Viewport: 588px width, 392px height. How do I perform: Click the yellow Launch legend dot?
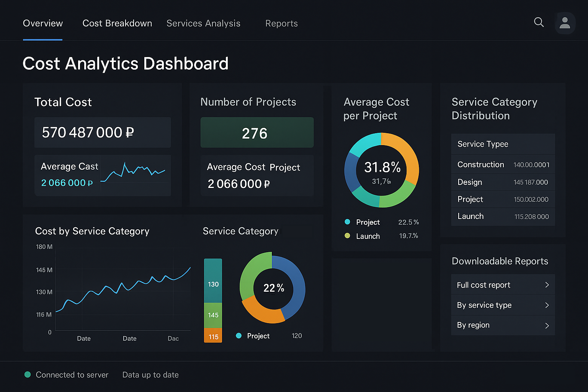tap(347, 235)
